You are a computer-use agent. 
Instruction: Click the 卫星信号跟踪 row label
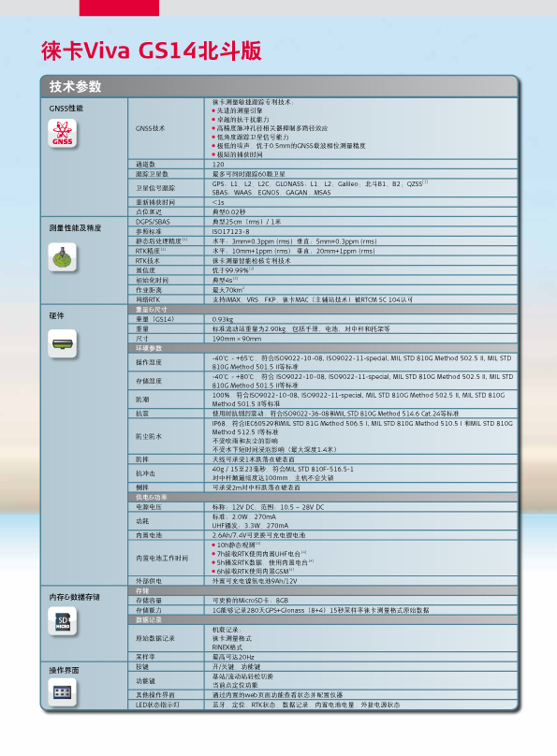click(x=155, y=188)
